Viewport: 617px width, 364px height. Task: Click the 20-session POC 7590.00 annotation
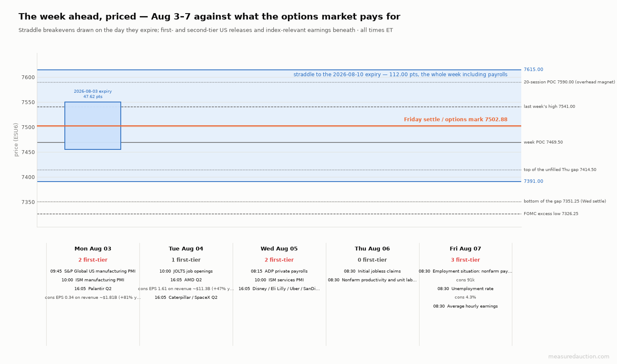[x=569, y=82]
